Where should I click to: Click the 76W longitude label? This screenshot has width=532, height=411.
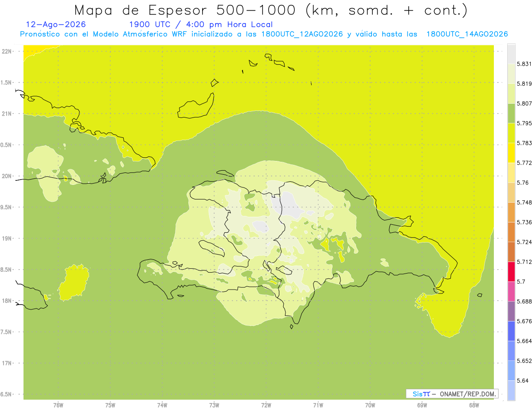tap(59, 405)
